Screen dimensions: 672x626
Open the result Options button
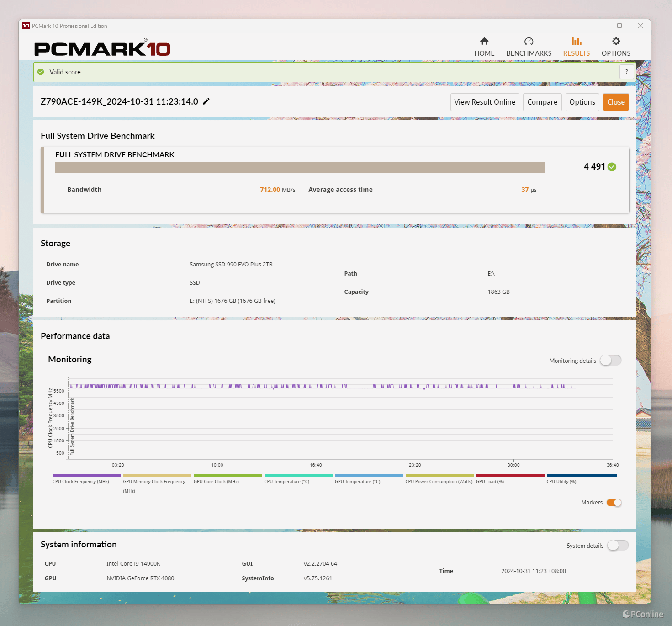coord(582,102)
